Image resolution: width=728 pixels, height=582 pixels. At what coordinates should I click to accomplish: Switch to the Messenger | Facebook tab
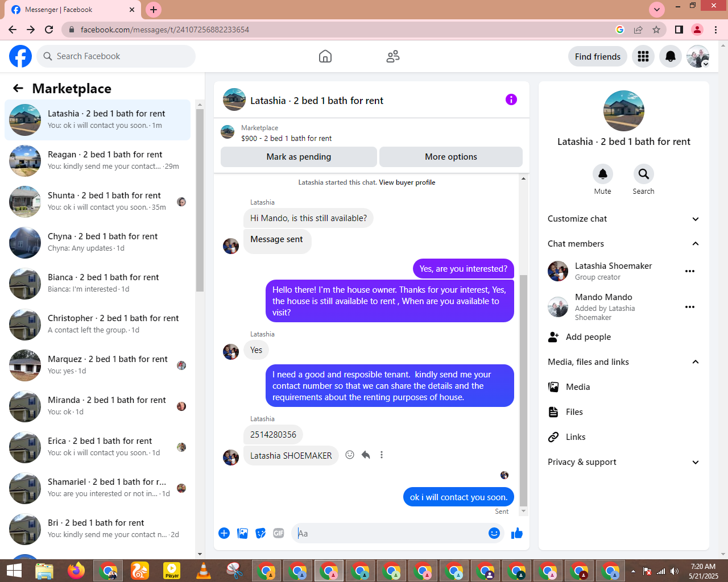tap(73, 10)
